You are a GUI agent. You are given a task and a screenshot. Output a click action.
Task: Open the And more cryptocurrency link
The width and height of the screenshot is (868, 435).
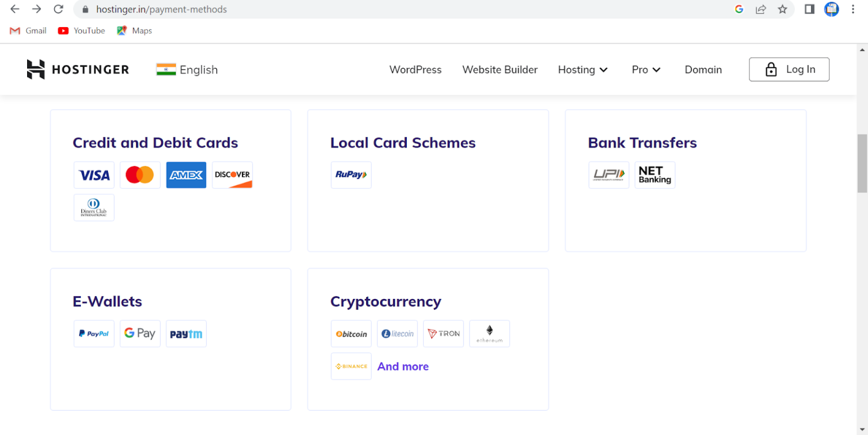[x=403, y=366]
